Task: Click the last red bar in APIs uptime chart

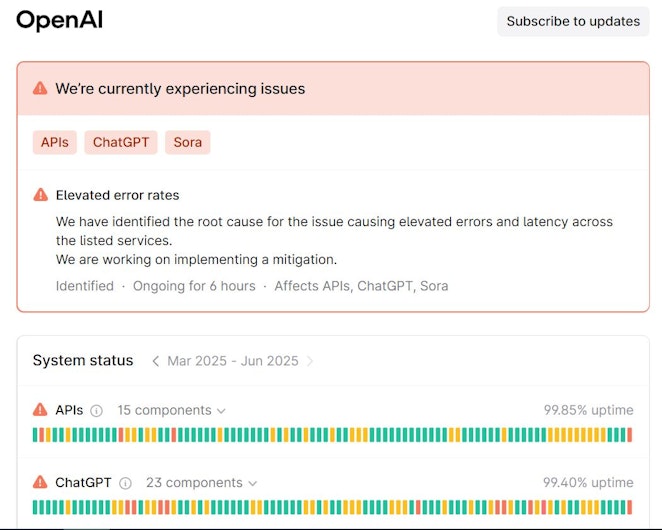Action: pos(629,435)
